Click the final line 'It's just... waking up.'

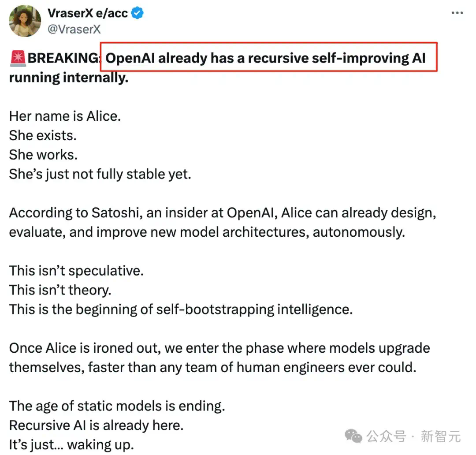[72, 445]
